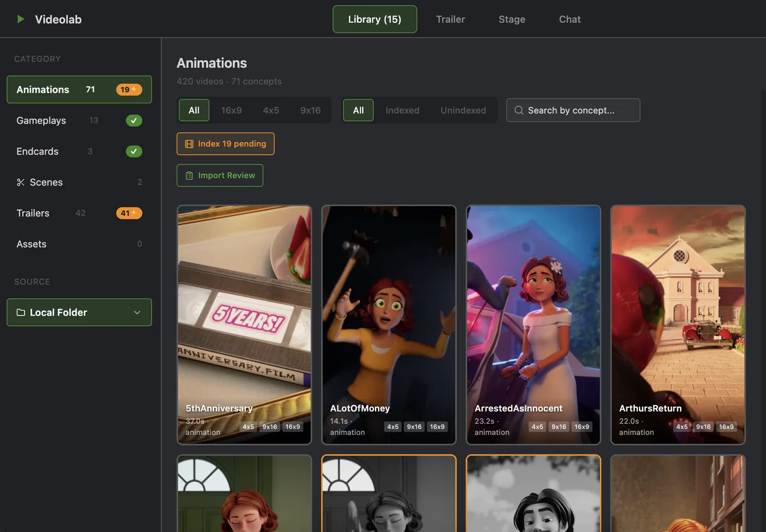Image resolution: width=766 pixels, height=532 pixels.
Task: Click the Animations page heading
Action: click(x=212, y=63)
